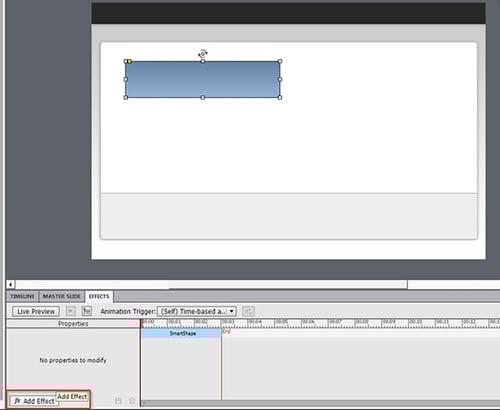
Task: Click the play effect icon beside Live Preview
Action: pyautogui.click(x=70, y=311)
